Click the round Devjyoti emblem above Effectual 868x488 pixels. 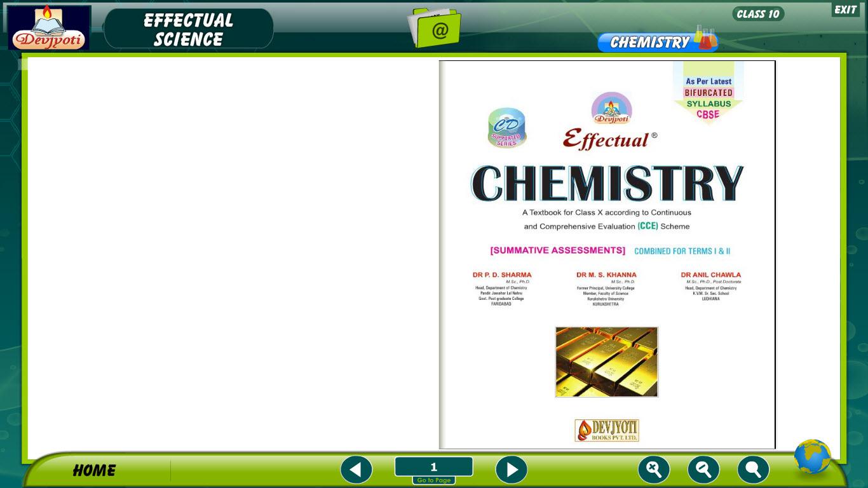click(x=611, y=109)
